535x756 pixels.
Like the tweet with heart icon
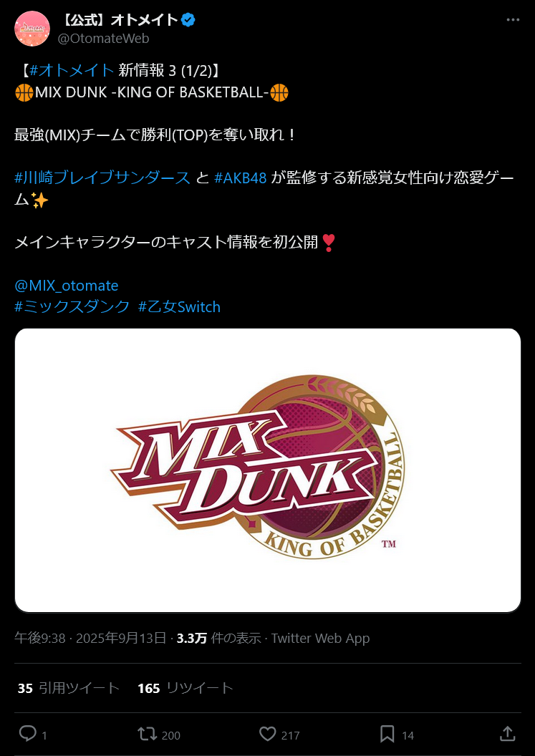pyautogui.click(x=267, y=734)
